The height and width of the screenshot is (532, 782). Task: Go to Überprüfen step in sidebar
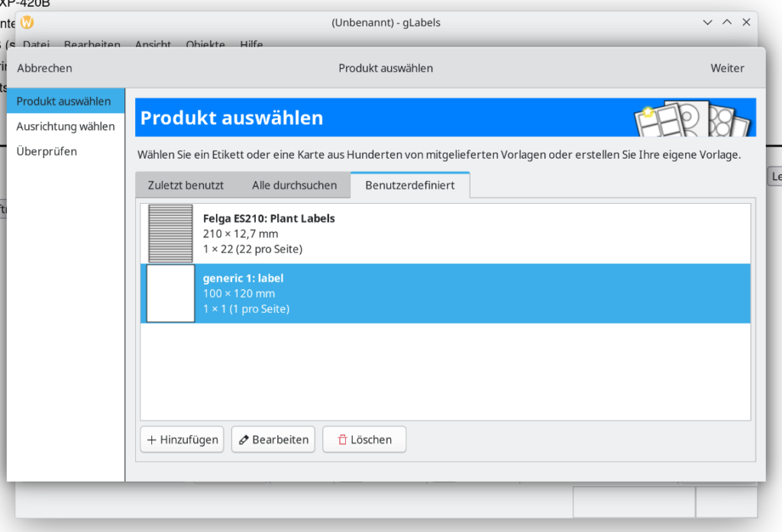pos(47,151)
